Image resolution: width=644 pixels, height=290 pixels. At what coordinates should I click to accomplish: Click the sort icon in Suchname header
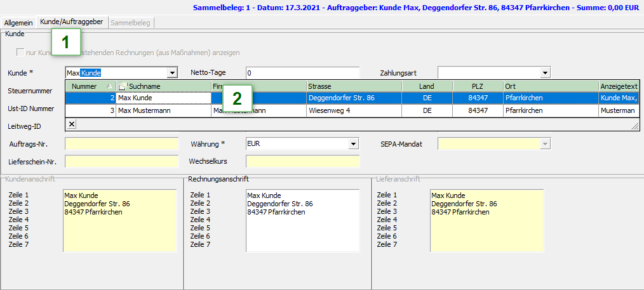coord(122,86)
